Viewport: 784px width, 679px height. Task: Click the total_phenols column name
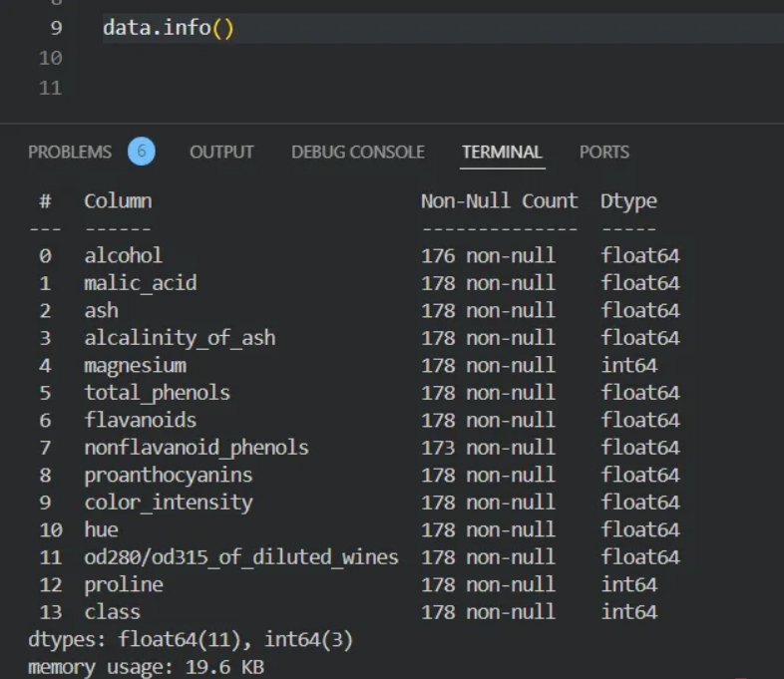point(157,393)
